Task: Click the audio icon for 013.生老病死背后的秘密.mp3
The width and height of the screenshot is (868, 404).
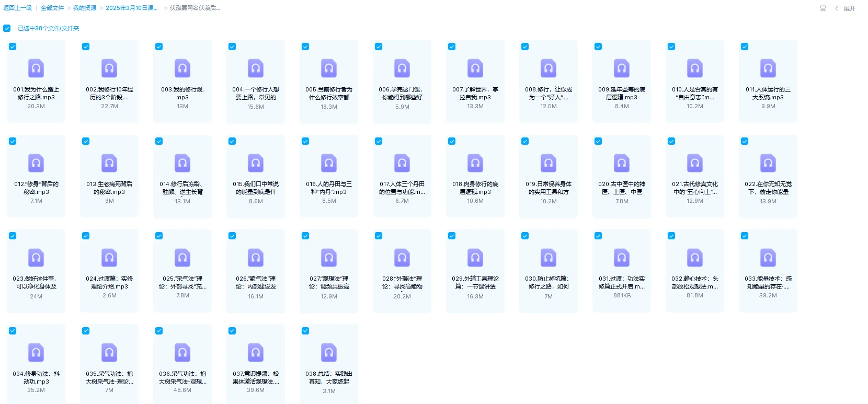Action: [109, 163]
